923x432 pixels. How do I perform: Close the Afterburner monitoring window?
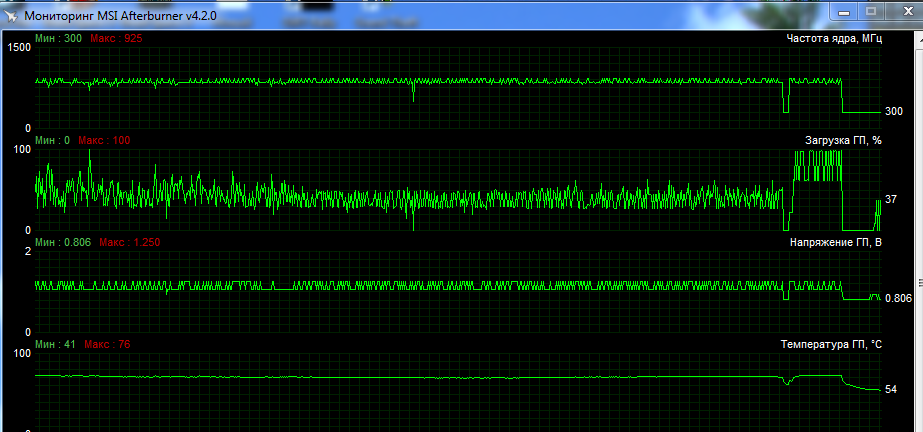pos(904,11)
